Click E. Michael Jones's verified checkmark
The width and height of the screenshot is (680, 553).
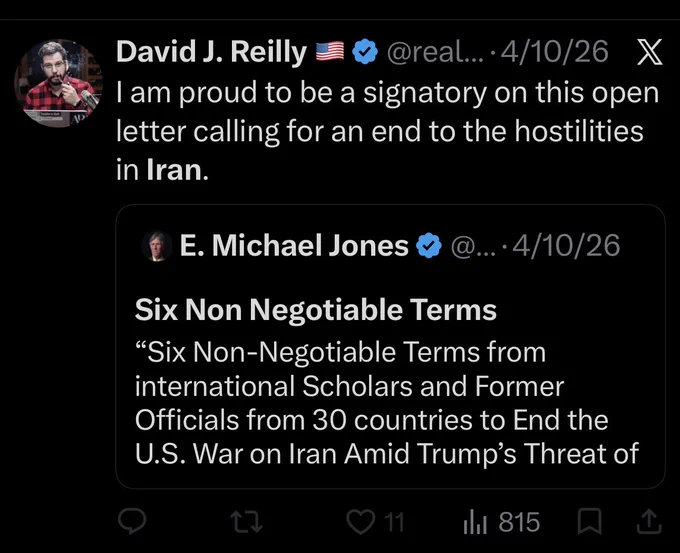click(429, 245)
